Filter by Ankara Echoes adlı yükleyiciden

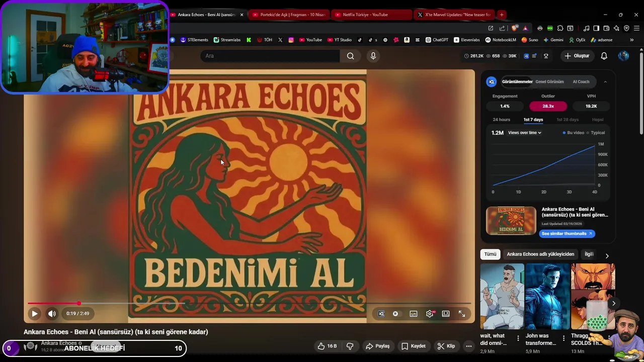click(x=540, y=254)
